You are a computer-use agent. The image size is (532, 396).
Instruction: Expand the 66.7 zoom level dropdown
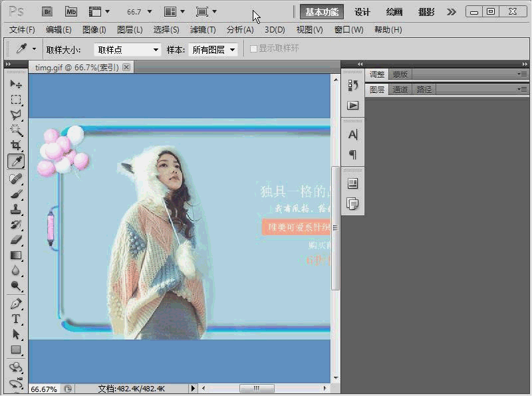click(x=140, y=12)
